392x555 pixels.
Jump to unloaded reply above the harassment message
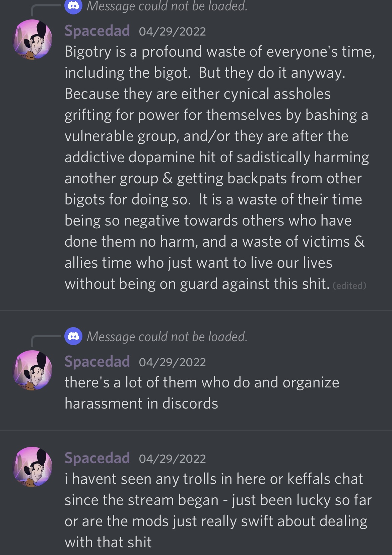click(x=167, y=336)
